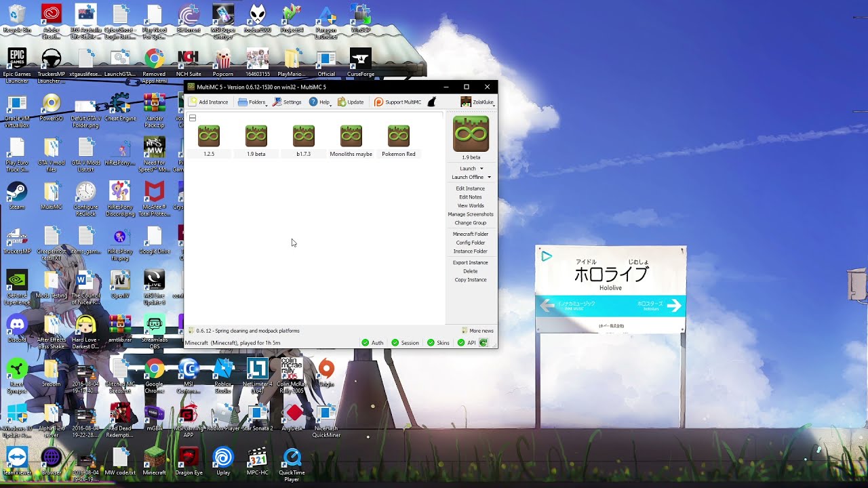This screenshot has width=868, height=488.
Task: Select the TruckersMP Launcher steering wheel icon
Action: coord(52,66)
